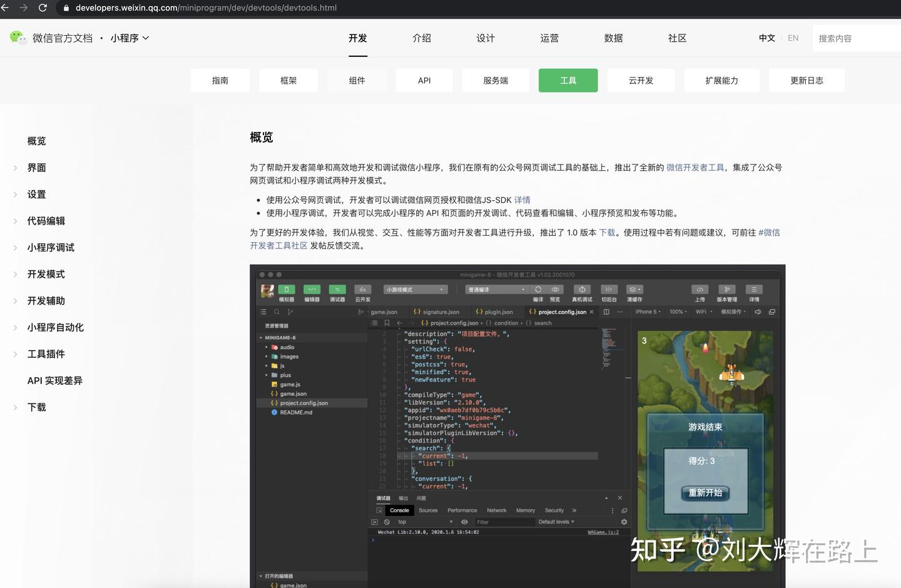Switch to the 设计 top navigation tab

(486, 38)
